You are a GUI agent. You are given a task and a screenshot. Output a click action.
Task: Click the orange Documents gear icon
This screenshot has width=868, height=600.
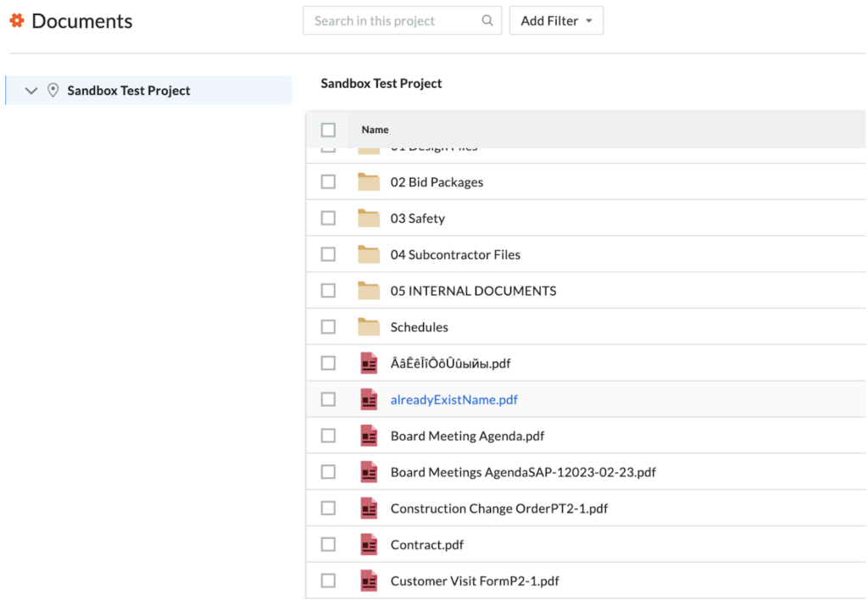16,20
